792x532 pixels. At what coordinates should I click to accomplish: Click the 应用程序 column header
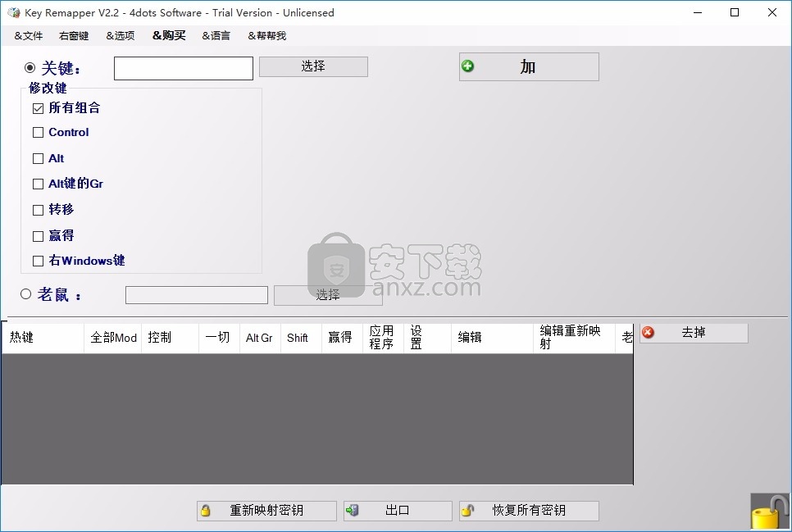[x=384, y=338]
